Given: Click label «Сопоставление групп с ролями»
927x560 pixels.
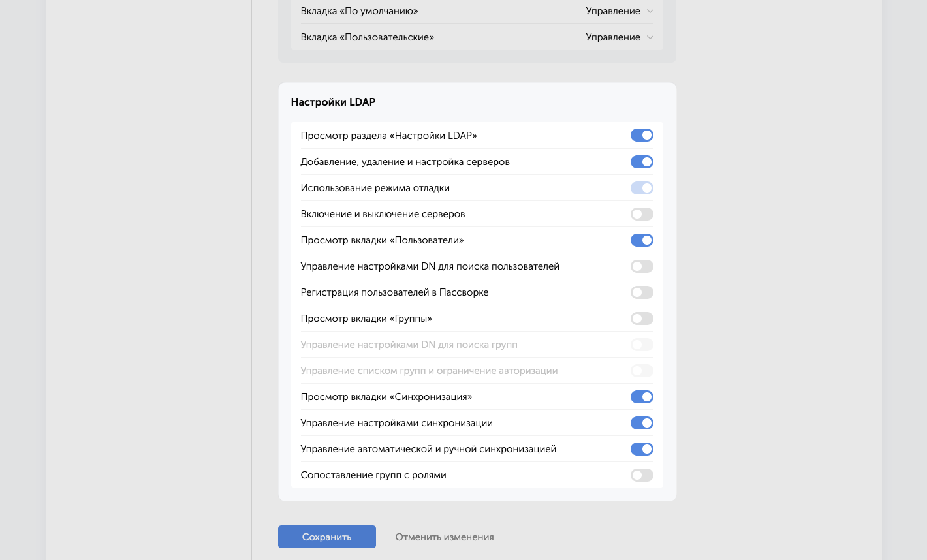Looking at the screenshot, I should pos(373,475).
